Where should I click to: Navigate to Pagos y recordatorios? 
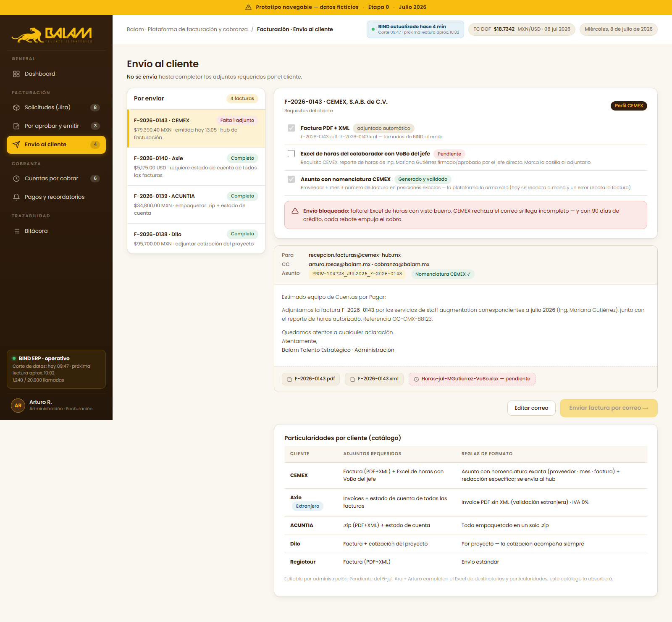(56, 197)
